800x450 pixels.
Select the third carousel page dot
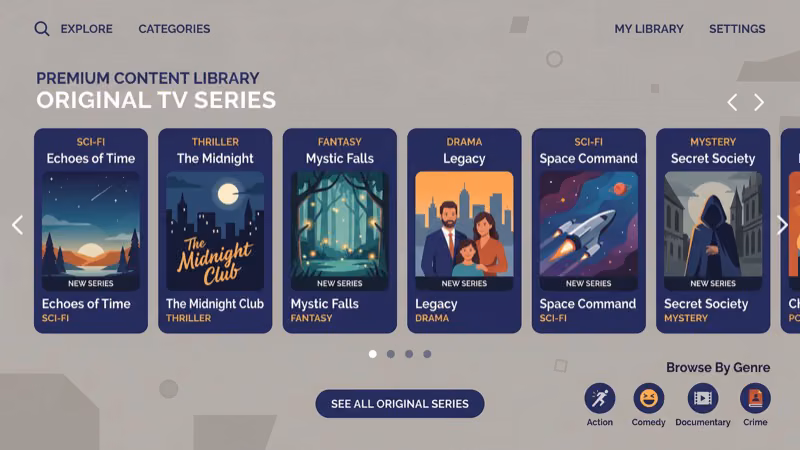coord(409,354)
